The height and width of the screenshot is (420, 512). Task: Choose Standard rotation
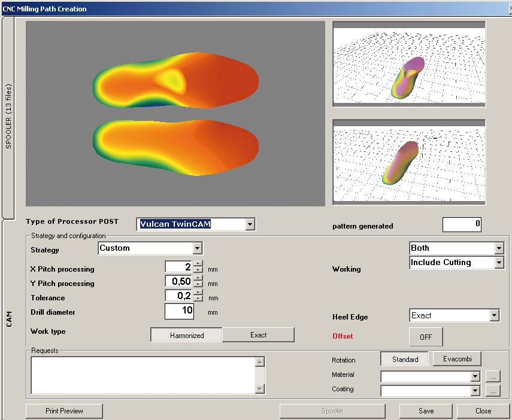[404, 360]
